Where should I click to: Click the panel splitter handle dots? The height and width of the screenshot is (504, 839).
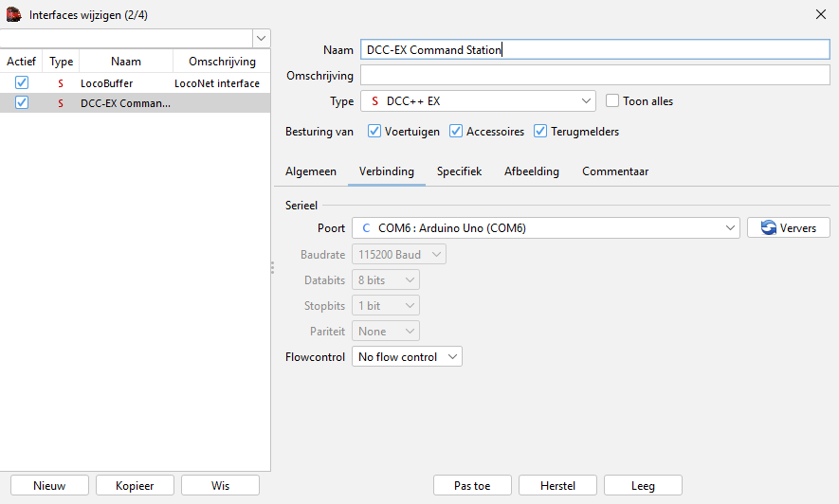tap(272, 268)
